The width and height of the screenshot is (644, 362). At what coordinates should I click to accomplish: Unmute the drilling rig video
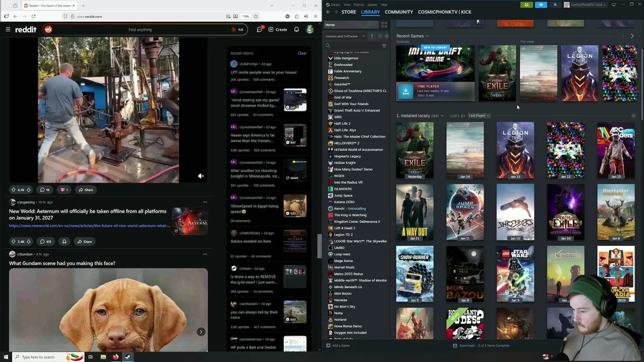201,176
